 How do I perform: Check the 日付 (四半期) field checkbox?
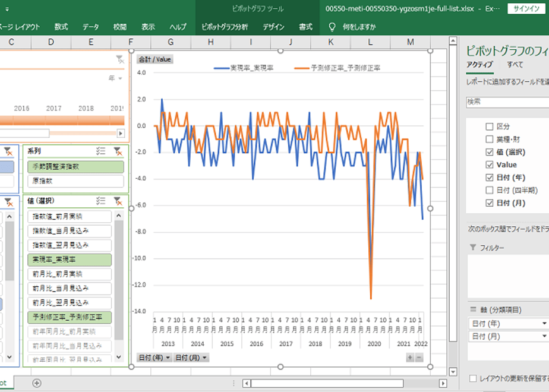click(490, 190)
